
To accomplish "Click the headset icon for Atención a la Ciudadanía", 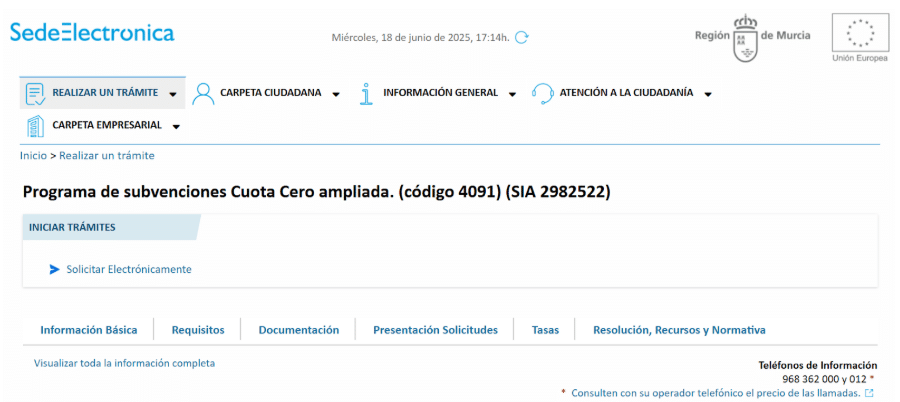I will (542, 94).
